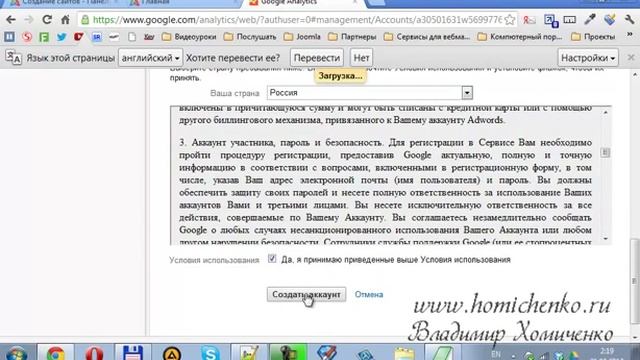The height and width of the screenshot is (360, 640).
Task: Open the Партнеры bookmarks folder
Action: click(352, 37)
